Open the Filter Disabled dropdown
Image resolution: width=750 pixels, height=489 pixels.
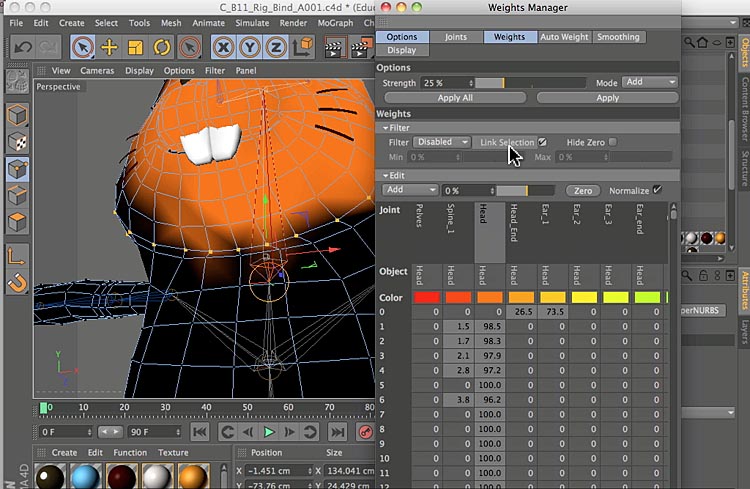click(441, 142)
